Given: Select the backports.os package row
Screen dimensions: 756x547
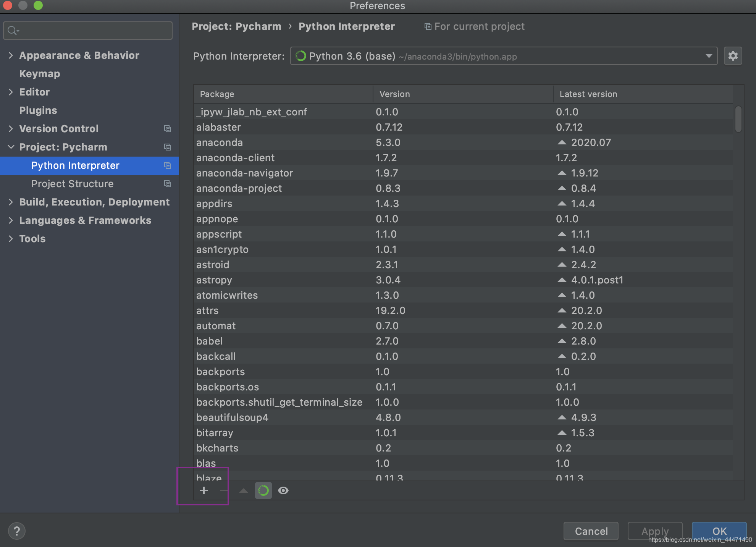Looking at the screenshot, I should tap(464, 387).
